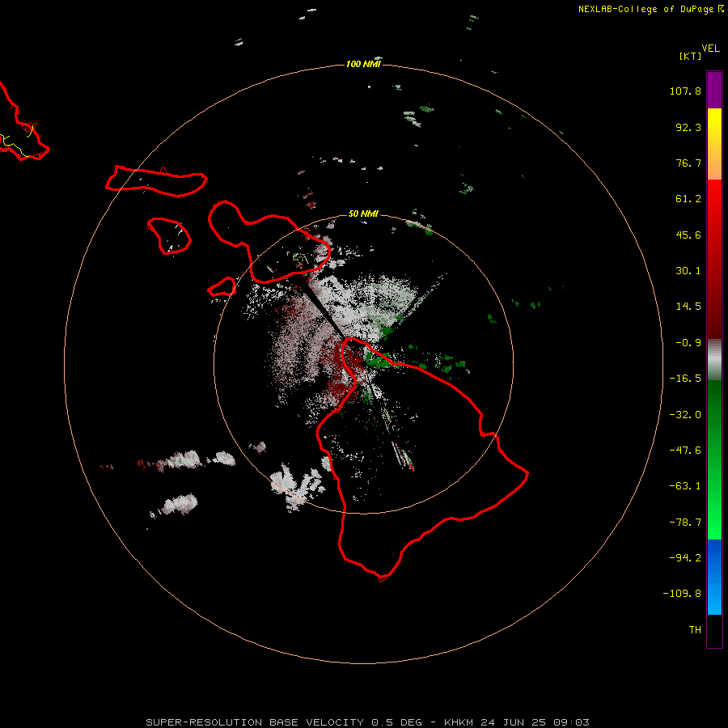Image resolution: width=728 pixels, height=728 pixels.
Task: Pick the gray segment between -0.9 and -16.5
Action: [x=714, y=360]
